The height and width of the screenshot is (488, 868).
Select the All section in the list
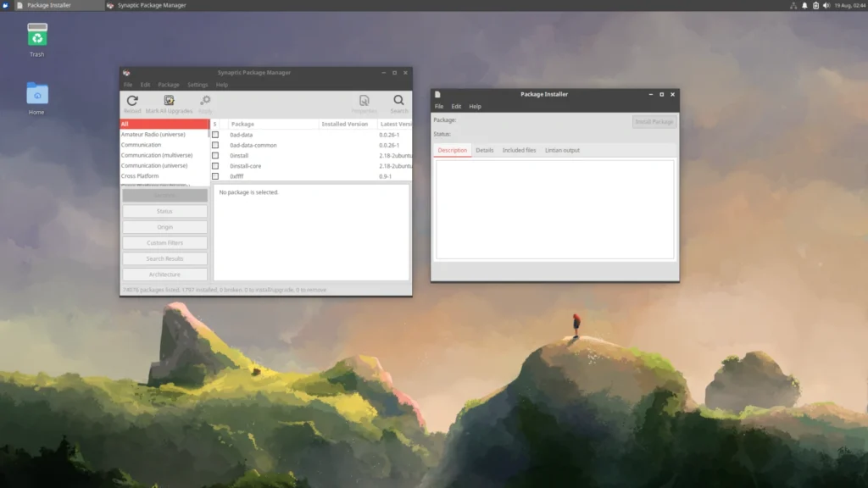tap(164, 124)
